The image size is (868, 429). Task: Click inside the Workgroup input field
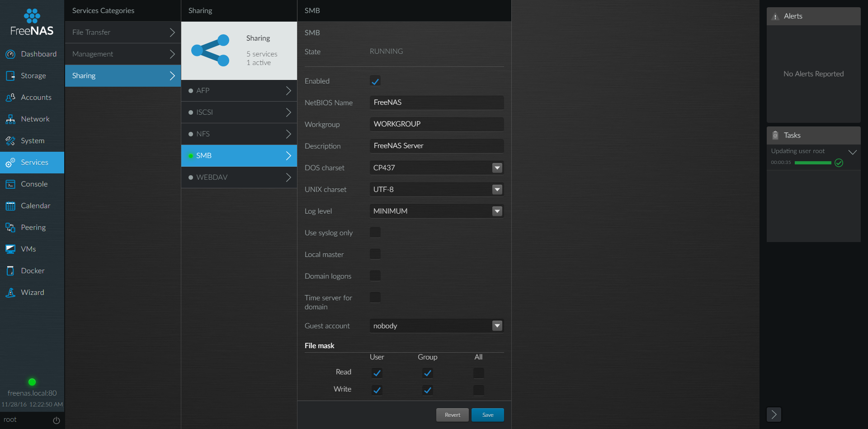[x=436, y=124]
